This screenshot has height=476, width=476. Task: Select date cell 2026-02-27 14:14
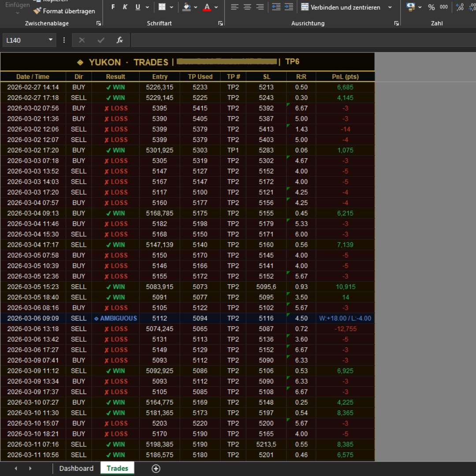tap(33, 87)
